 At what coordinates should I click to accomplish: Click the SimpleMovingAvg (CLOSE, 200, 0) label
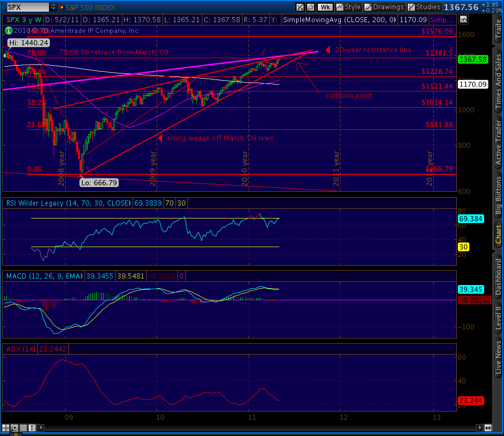(339, 19)
